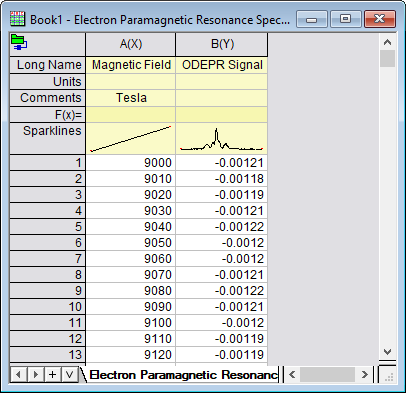Select row 13 header

47,355
